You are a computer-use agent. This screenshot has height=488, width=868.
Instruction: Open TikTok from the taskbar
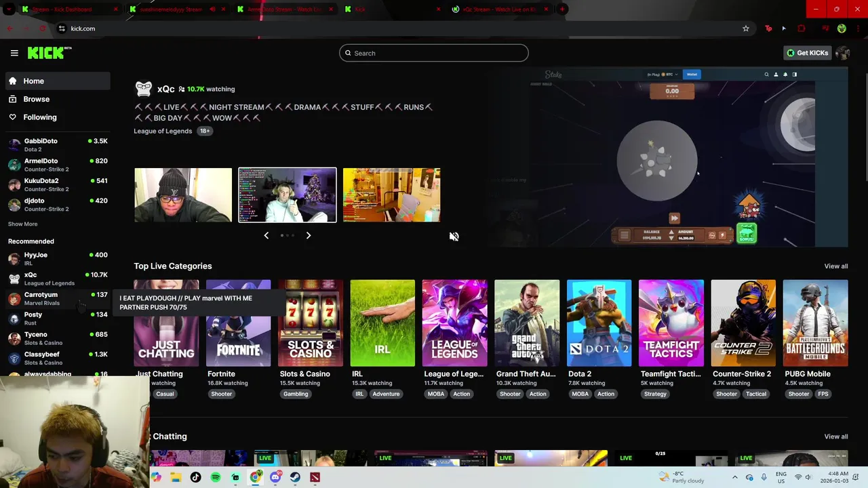pos(195,477)
